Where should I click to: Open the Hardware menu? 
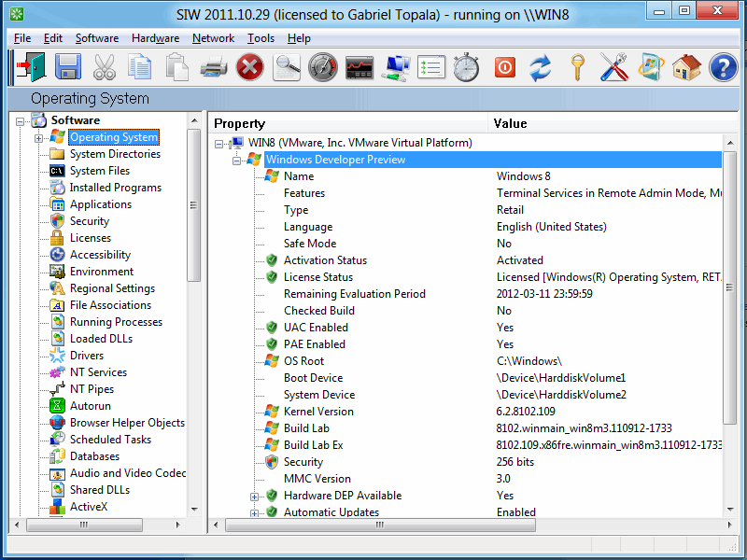155,38
